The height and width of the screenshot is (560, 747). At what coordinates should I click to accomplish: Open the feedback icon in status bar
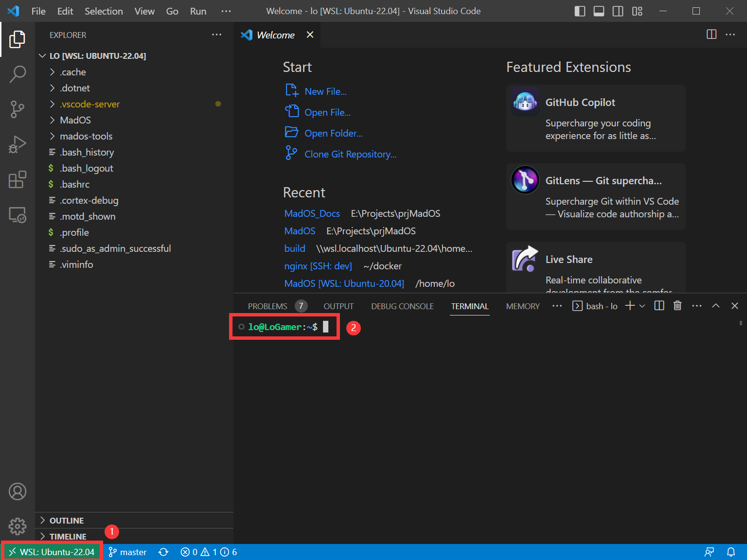click(x=710, y=552)
